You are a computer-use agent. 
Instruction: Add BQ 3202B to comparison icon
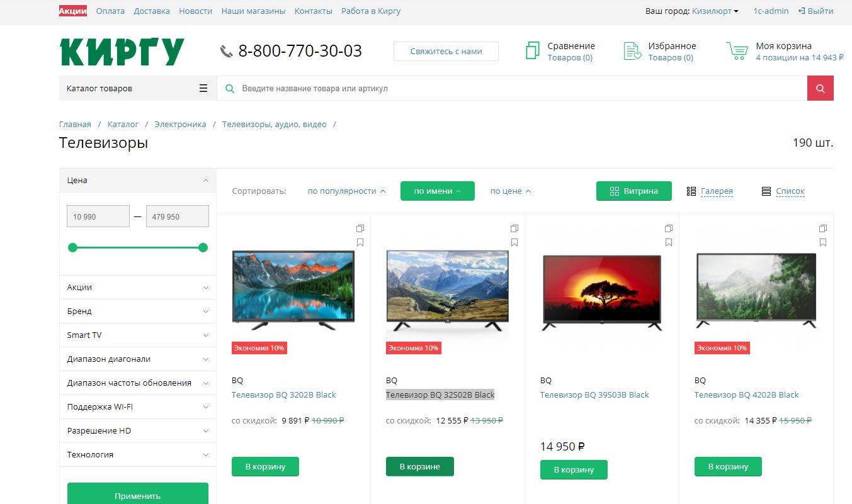(x=360, y=228)
